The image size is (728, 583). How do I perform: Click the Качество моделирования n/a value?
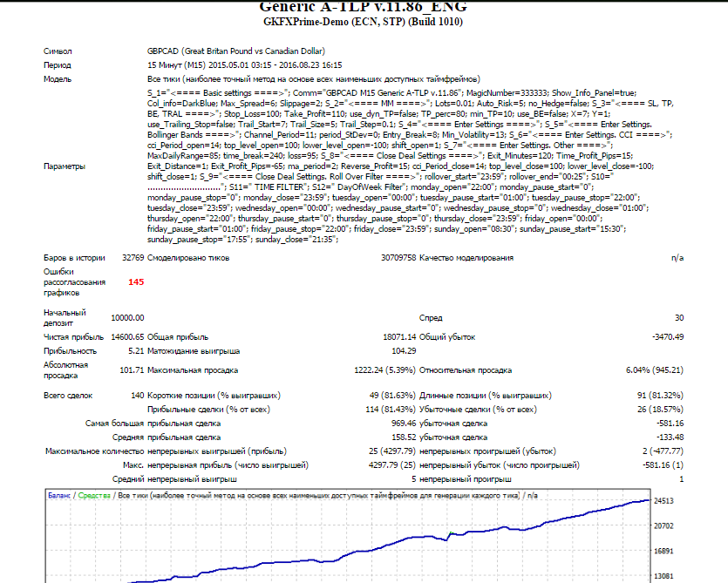[x=677, y=258]
